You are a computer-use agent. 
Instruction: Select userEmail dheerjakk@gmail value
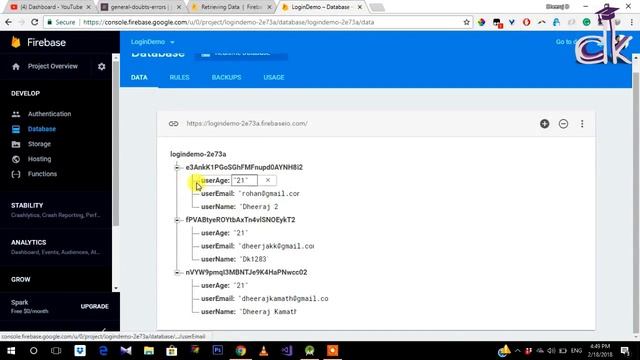[277, 246]
